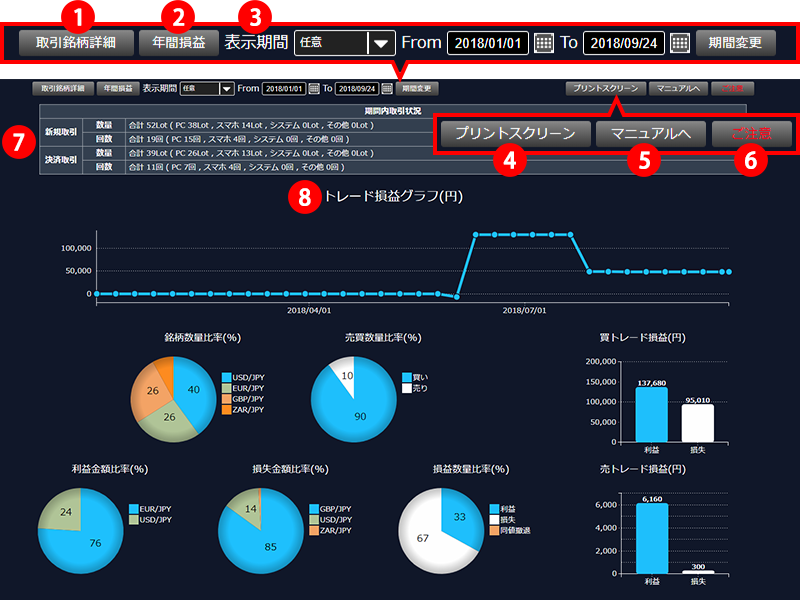Click 年間損益 in the small dashboard toolbar
This screenshot has width=800, height=600.
point(118,88)
